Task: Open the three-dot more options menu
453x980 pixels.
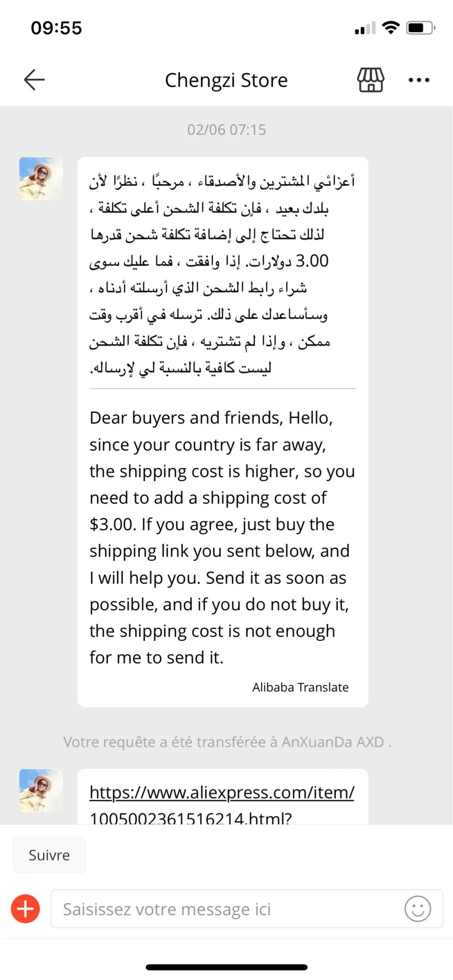Action: tap(419, 80)
